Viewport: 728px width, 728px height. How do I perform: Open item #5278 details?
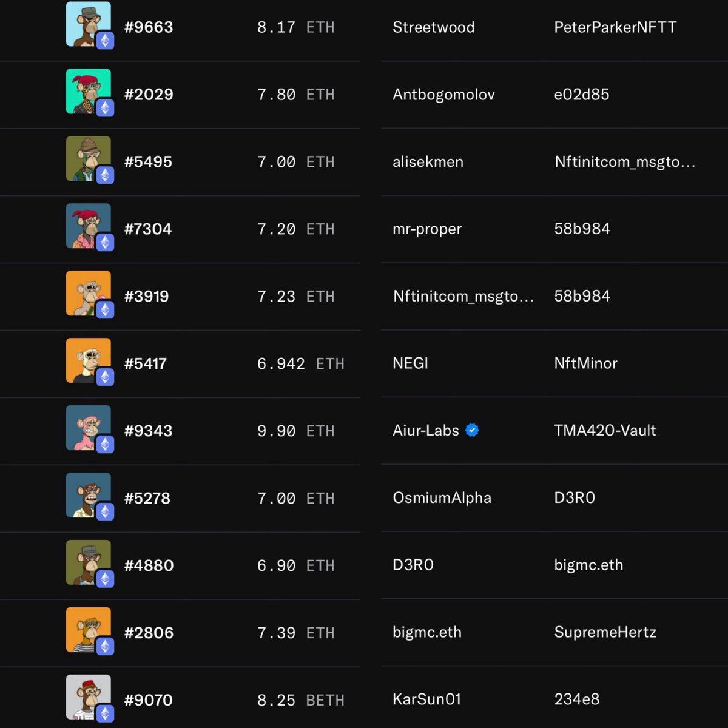click(x=147, y=498)
